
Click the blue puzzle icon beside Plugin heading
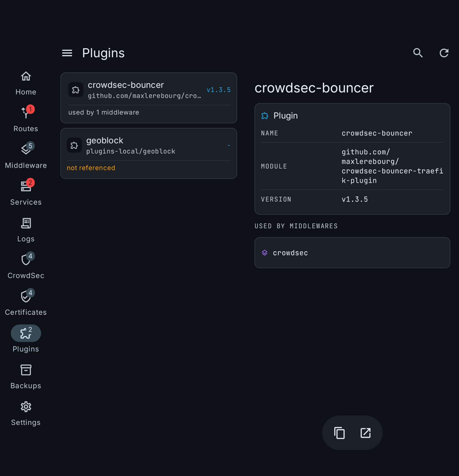pyautogui.click(x=265, y=116)
